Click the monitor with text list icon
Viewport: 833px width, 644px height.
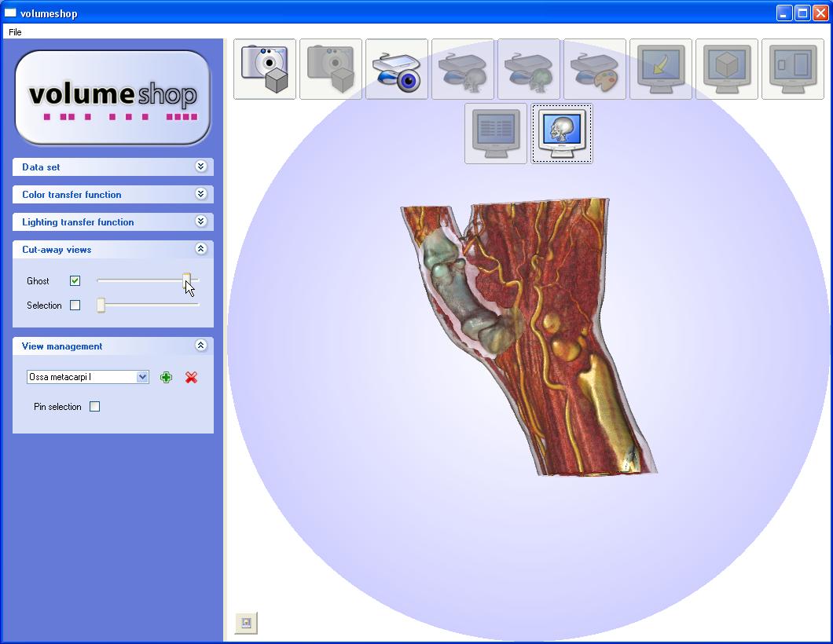click(x=496, y=134)
